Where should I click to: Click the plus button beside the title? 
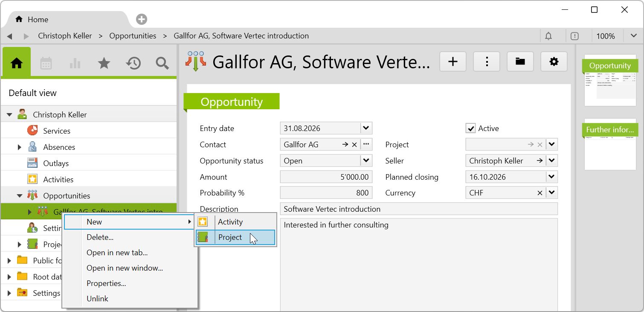tap(453, 62)
